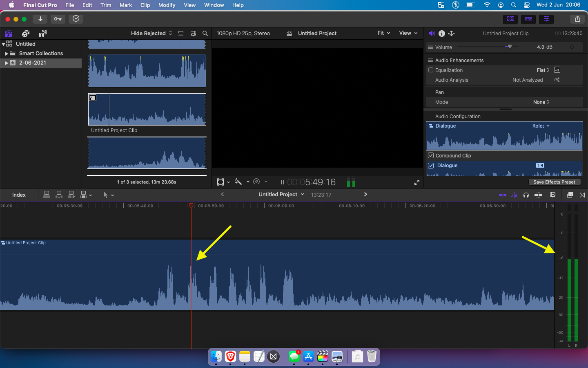Screen dimensions: 588x368
Task: Select the Untitled Project Clip browser thumbnail
Action: (x=147, y=109)
